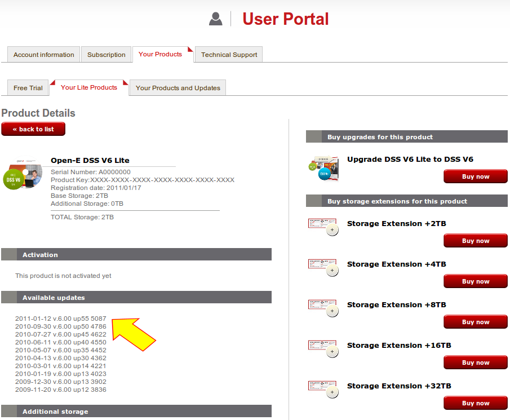510x420 pixels.
Task: Select update 2010-01-19 v.6.00 up13 4023
Action: 60,374
